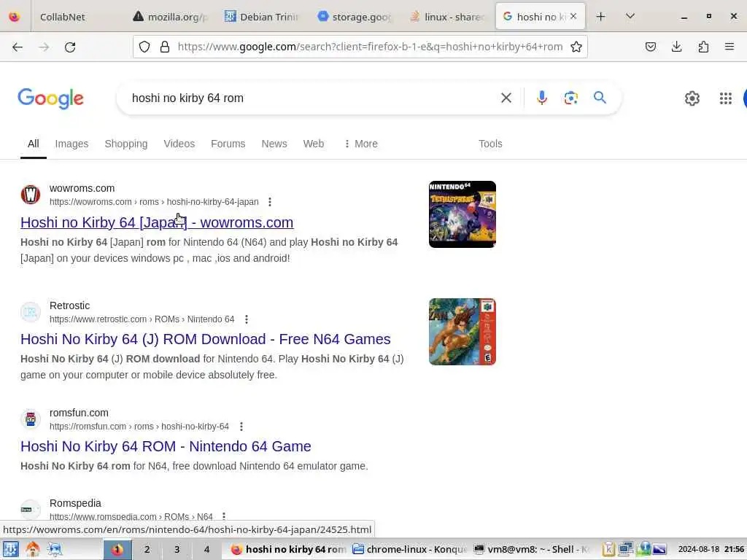747x560 pixels.
Task: Select the Forums search filter
Action: click(x=228, y=144)
